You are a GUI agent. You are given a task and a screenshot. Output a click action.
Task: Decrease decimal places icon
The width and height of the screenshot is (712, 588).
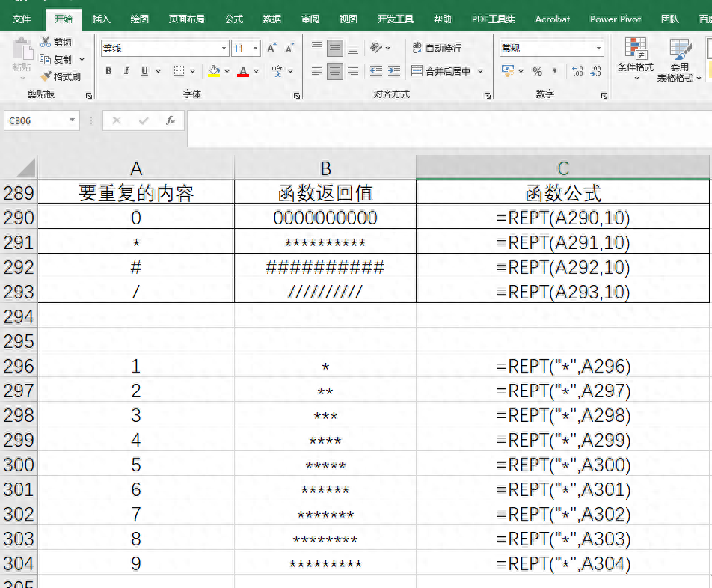[596, 71]
